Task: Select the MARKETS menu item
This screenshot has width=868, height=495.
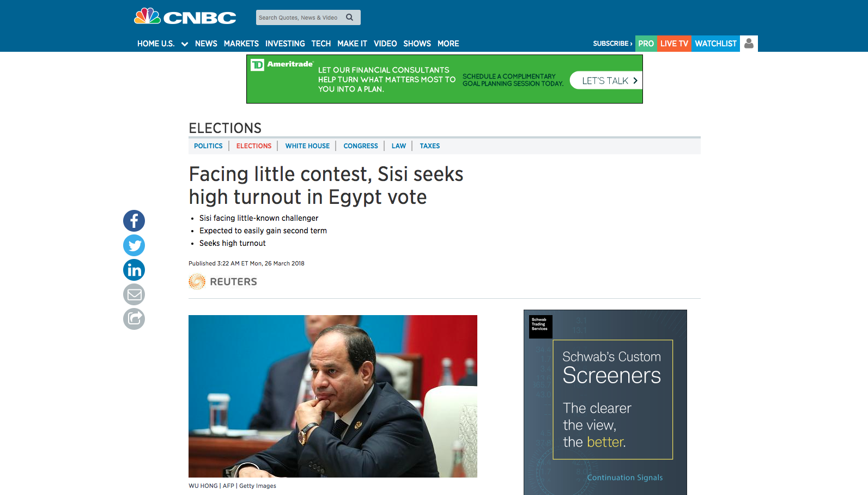Action: pyautogui.click(x=241, y=44)
